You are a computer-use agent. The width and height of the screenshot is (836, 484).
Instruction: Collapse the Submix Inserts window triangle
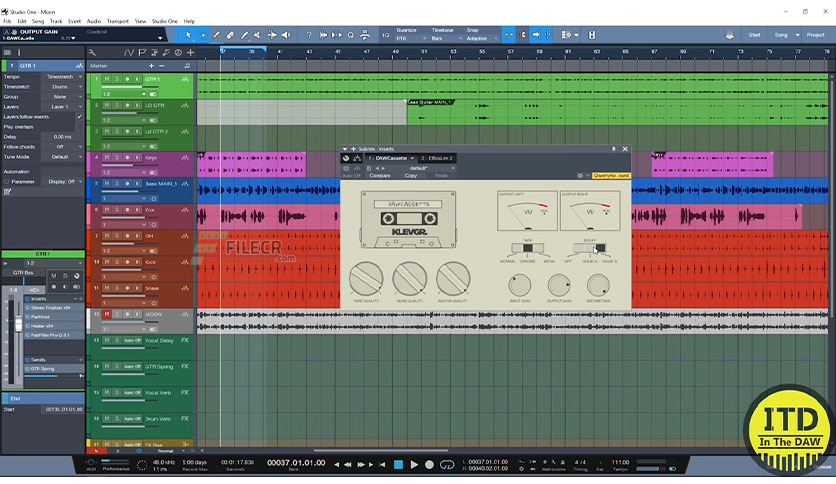coord(345,149)
